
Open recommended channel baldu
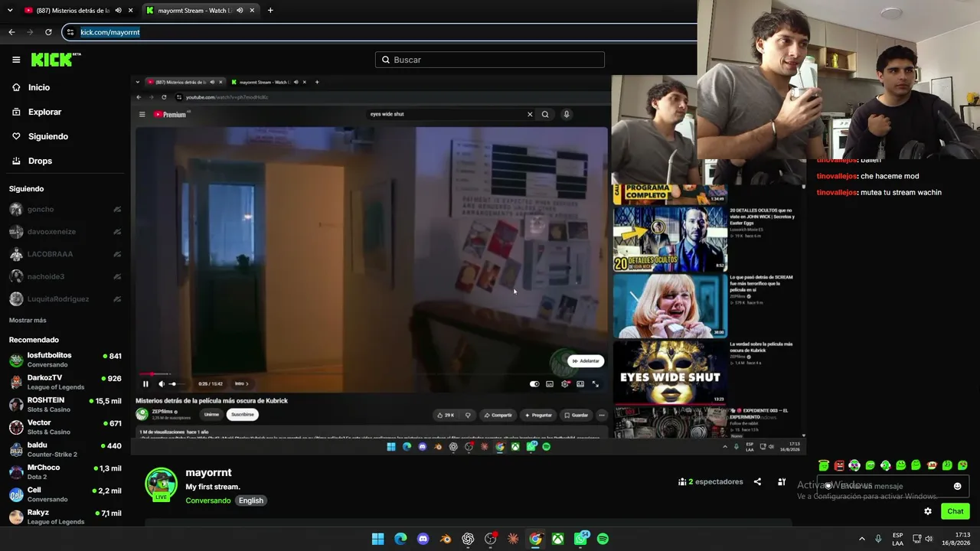[x=64, y=449]
